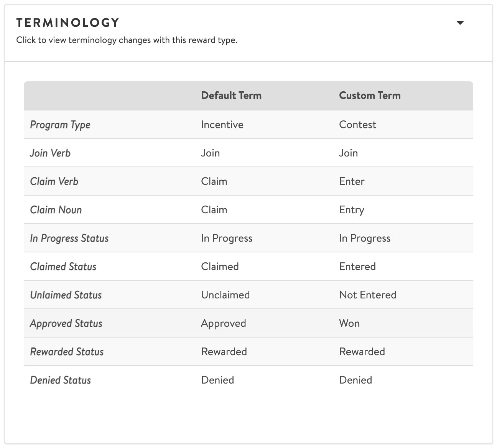Click the Entry custom term value

352,209
